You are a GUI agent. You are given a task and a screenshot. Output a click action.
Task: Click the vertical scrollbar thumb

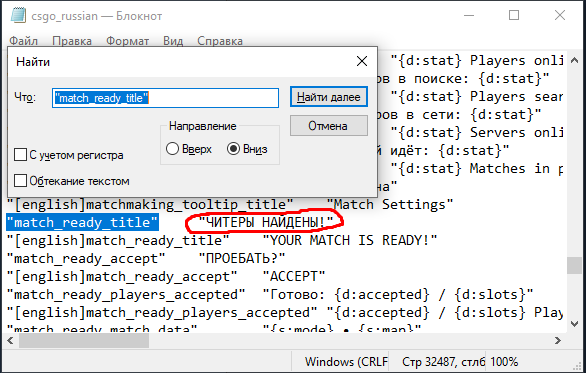pyautogui.click(x=574, y=266)
